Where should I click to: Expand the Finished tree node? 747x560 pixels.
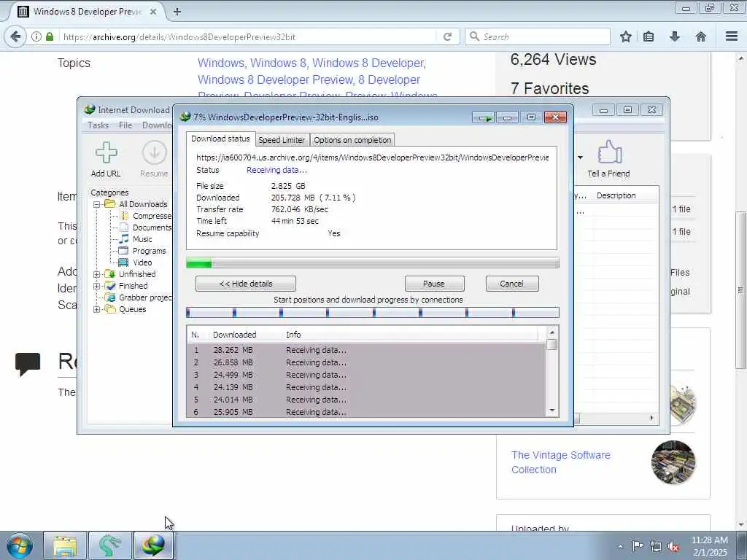tap(96, 286)
